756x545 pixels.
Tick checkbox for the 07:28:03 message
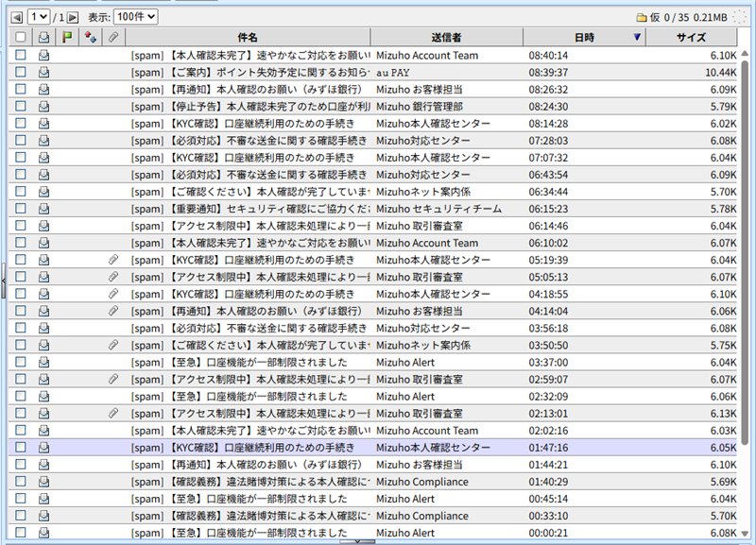click(20, 140)
